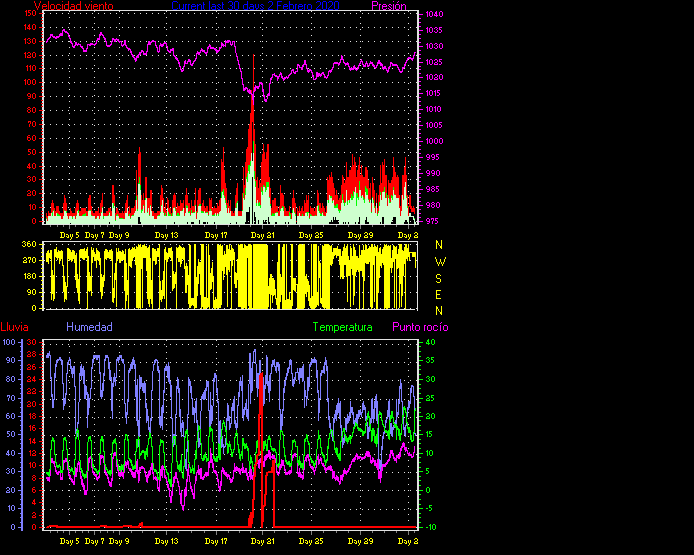Click the 985 pressure axis value
The width and height of the screenshot is (694, 555).
coord(432,189)
